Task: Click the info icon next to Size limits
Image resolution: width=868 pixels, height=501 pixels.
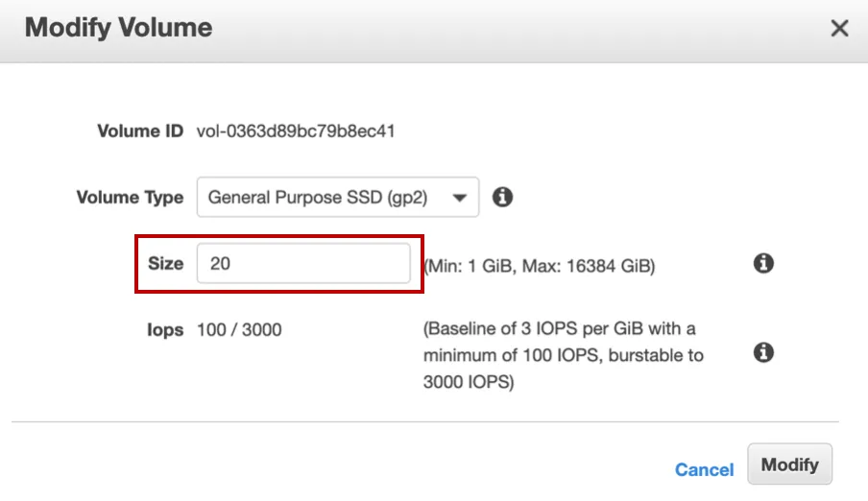Action: click(x=763, y=263)
